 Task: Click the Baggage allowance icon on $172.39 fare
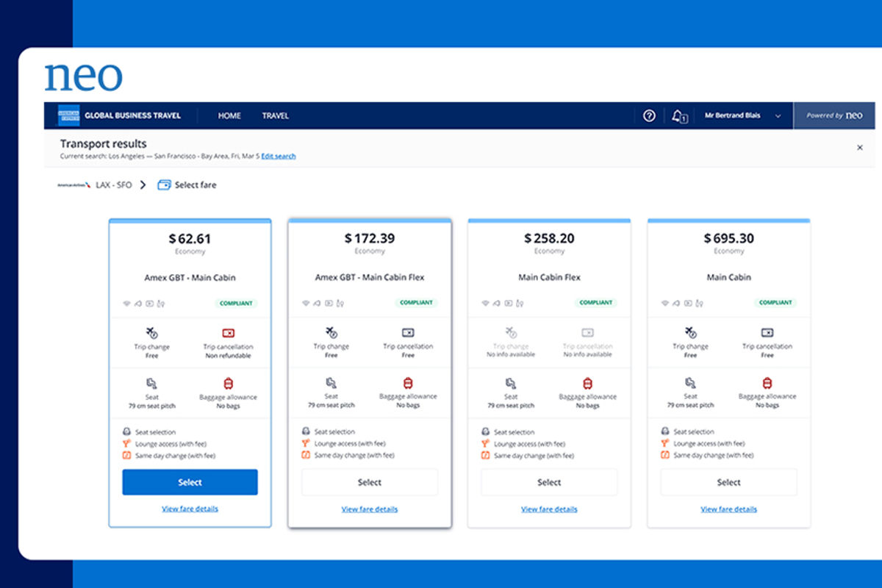pyautogui.click(x=408, y=383)
